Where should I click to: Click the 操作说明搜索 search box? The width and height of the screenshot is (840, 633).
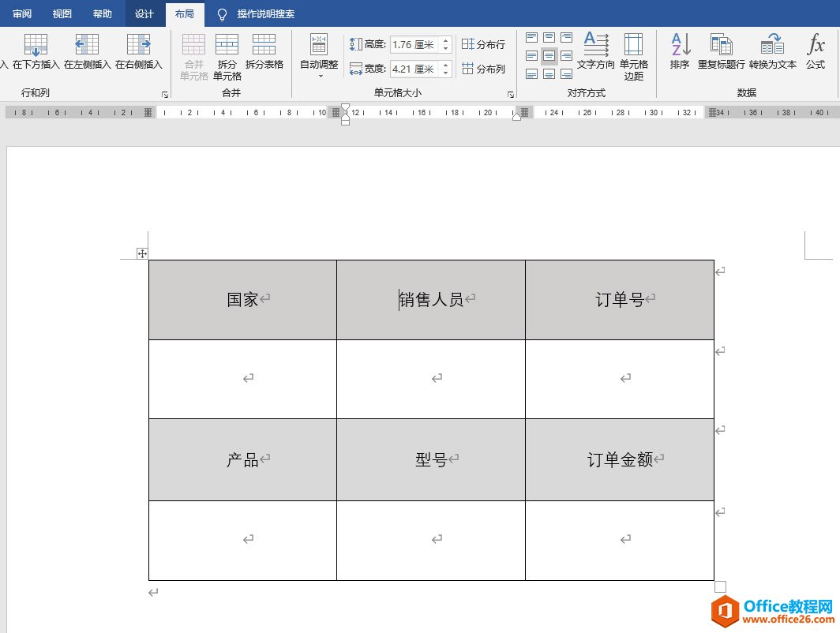tap(266, 14)
